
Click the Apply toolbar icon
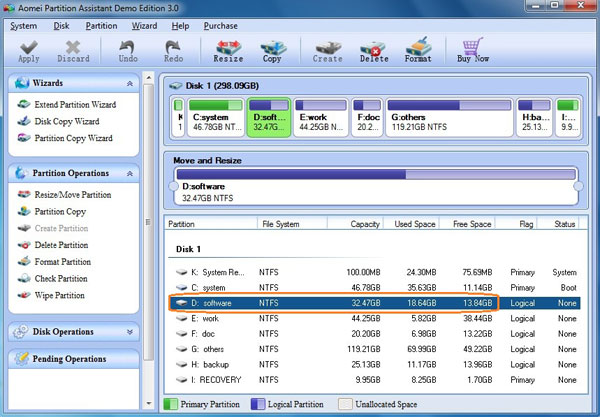pos(30,49)
